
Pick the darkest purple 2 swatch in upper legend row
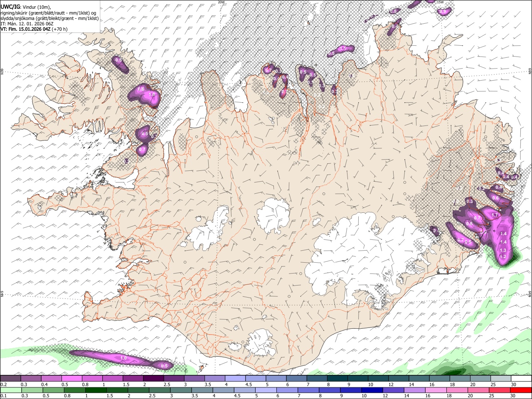(154, 378)
